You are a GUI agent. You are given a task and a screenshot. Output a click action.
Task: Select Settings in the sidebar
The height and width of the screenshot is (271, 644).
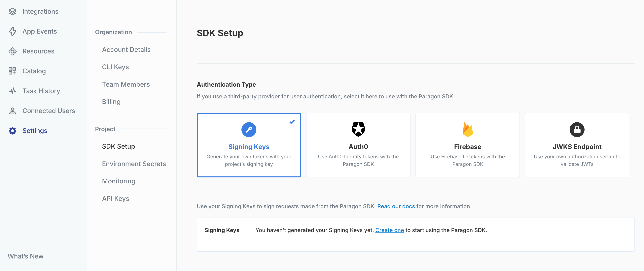(35, 131)
